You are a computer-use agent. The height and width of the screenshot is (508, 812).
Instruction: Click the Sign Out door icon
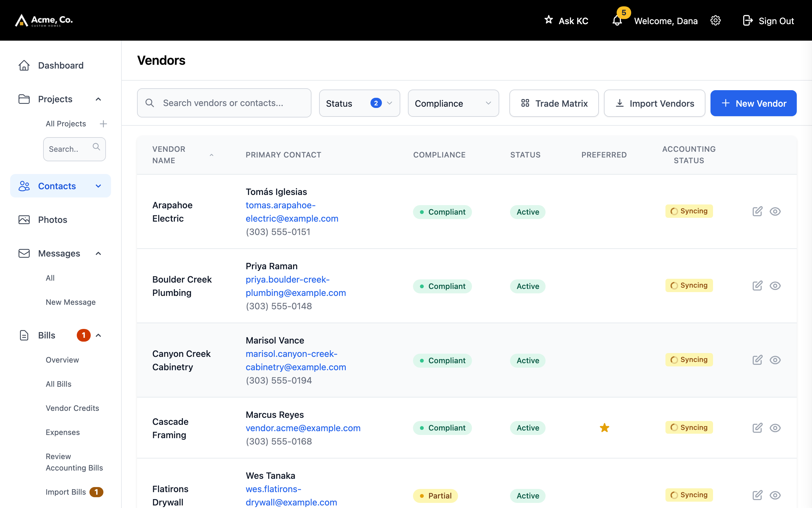(x=748, y=21)
